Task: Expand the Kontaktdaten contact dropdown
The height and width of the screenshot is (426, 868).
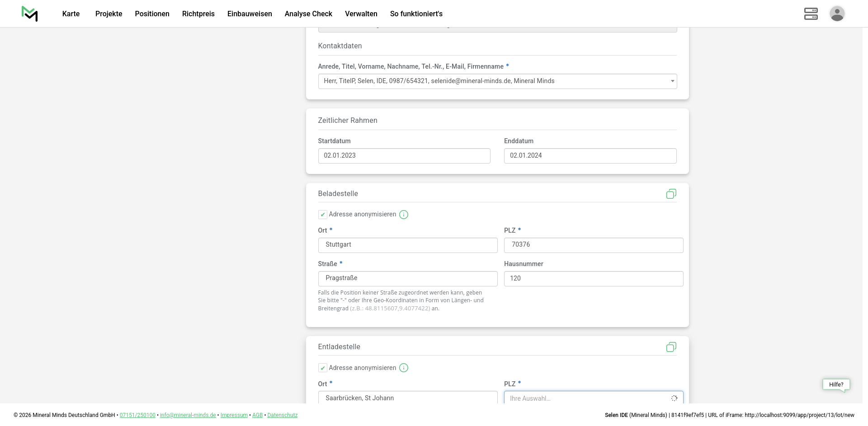Action: point(497,81)
